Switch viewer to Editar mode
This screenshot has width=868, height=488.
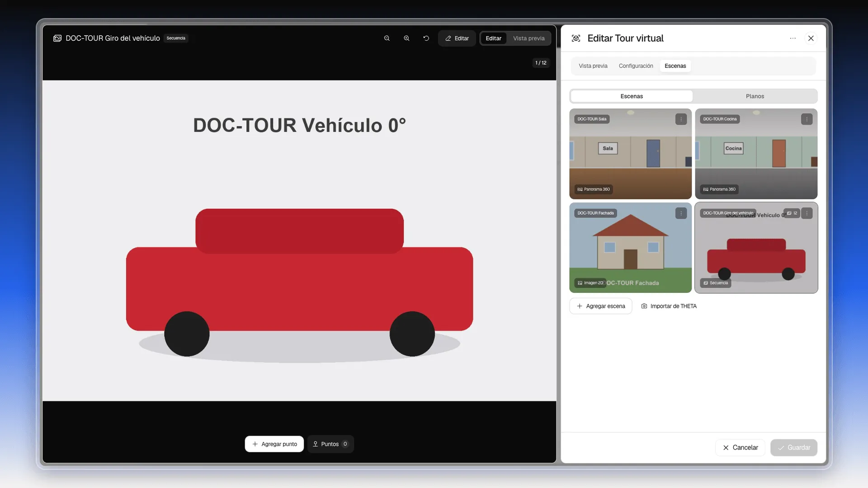point(493,38)
